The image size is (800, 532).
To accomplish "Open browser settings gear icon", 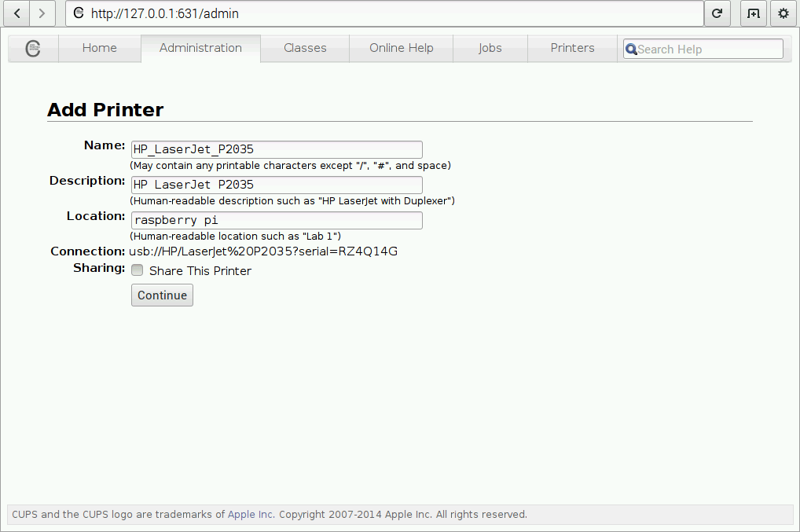I will pos(783,13).
